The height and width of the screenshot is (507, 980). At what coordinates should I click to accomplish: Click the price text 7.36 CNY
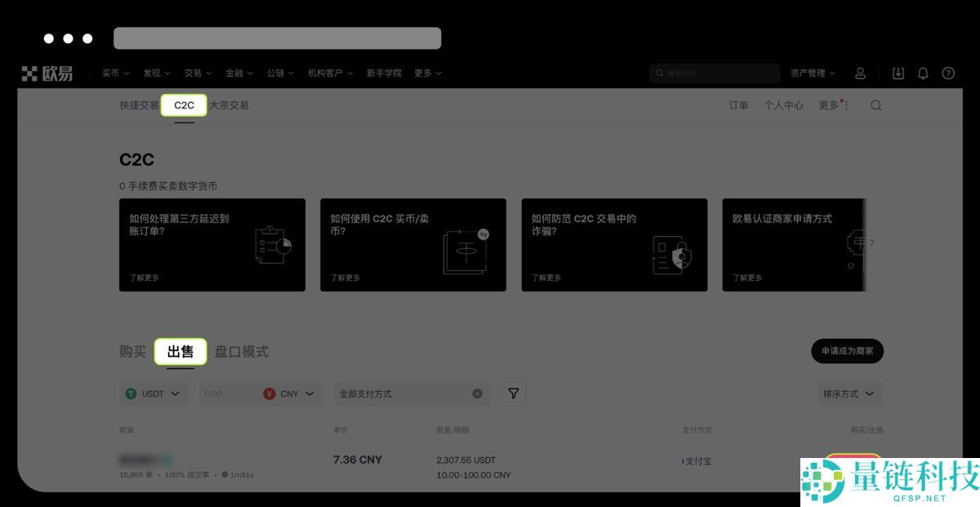click(358, 460)
